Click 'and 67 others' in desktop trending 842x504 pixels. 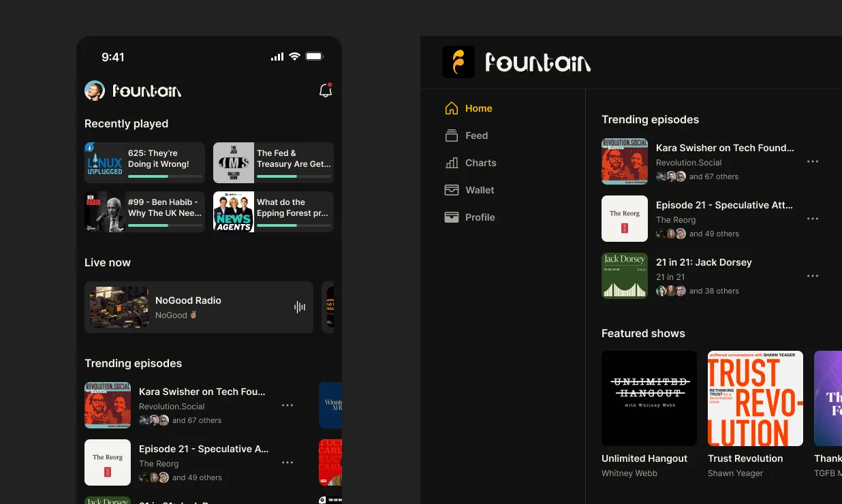714,176
